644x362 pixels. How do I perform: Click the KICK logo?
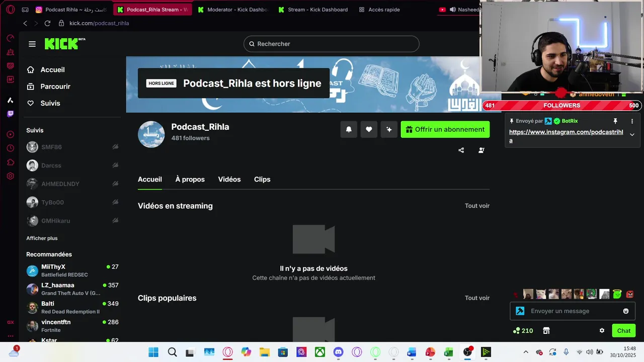(64, 44)
